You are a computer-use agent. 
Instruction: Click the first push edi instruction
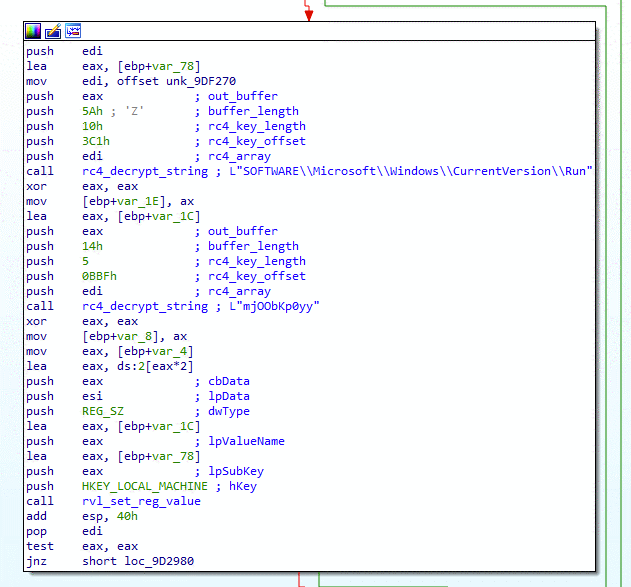pos(64,51)
